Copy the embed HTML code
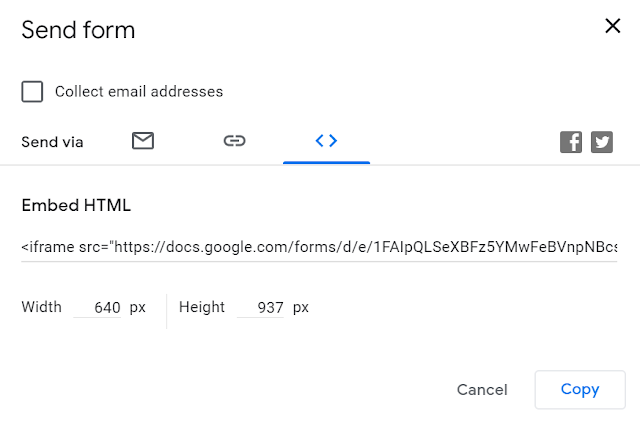The width and height of the screenshot is (640, 425). coord(580,389)
